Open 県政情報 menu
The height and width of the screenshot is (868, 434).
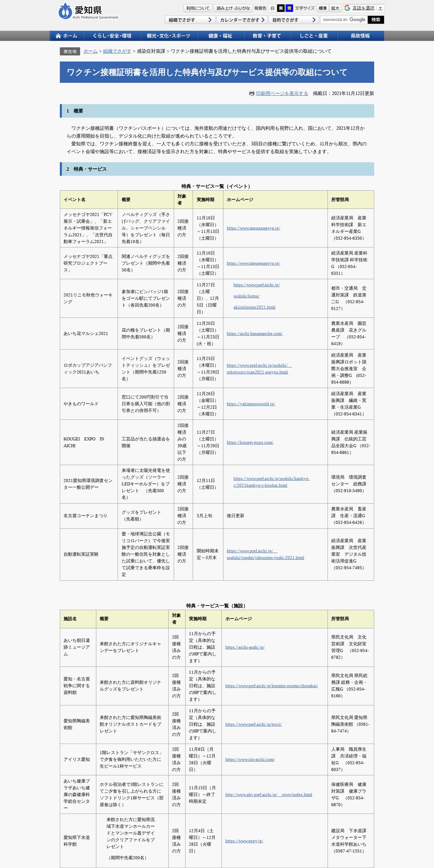(x=360, y=36)
